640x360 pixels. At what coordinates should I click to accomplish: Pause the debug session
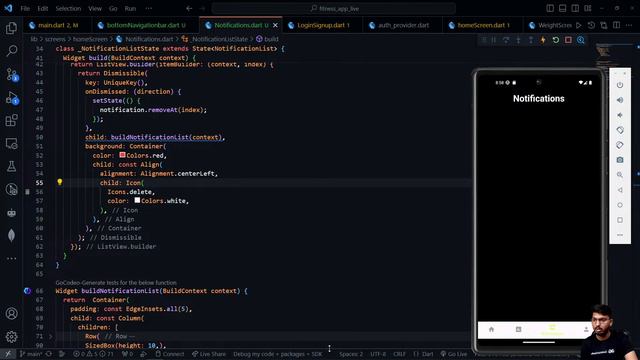click(493, 40)
